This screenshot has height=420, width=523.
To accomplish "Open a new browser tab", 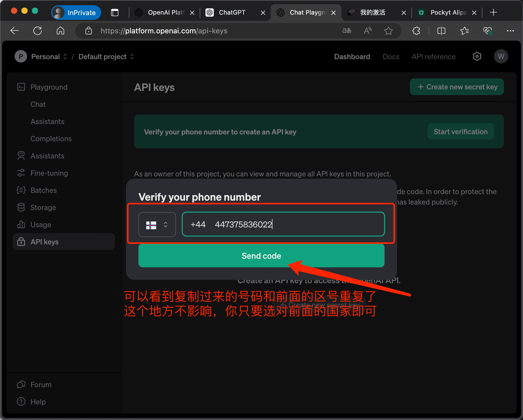I will (493, 12).
